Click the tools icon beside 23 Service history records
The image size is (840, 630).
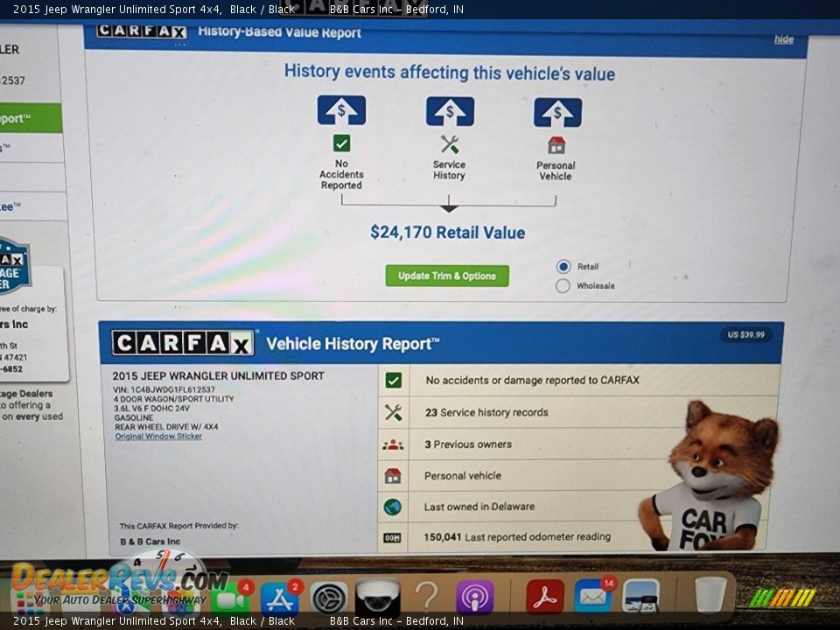click(x=393, y=412)
